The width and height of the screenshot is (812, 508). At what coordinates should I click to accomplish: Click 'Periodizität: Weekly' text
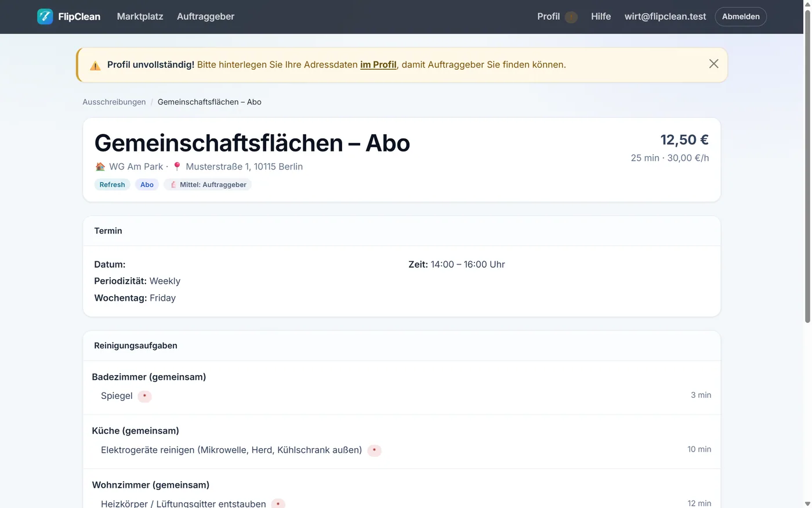coord(137,281)
